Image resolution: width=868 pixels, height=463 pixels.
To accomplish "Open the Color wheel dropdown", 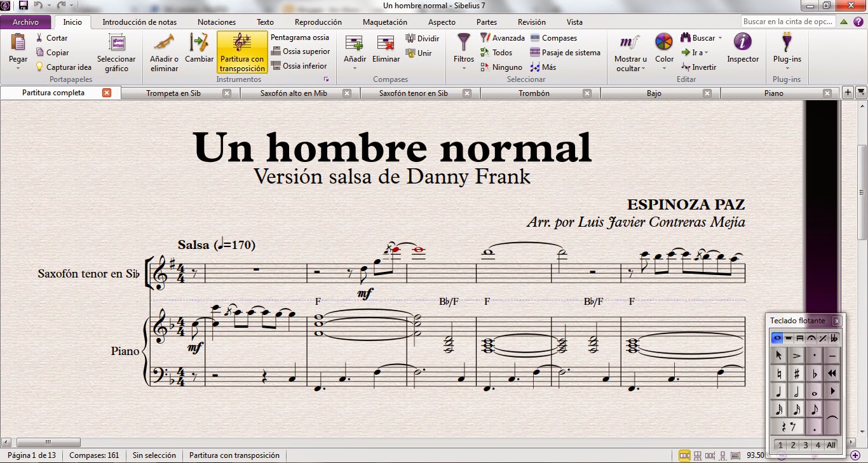I will pyautogui.click(x=664, y=68).
